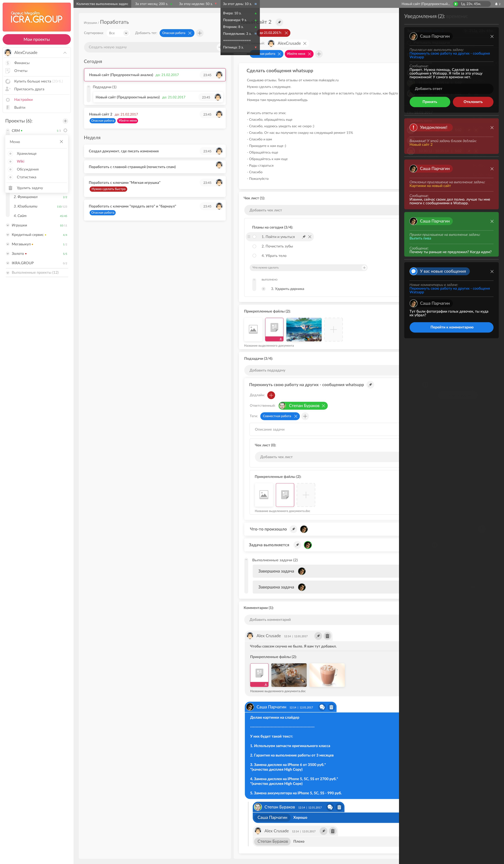Click trash icon on first Alex Crusade comment

(327, 636)
